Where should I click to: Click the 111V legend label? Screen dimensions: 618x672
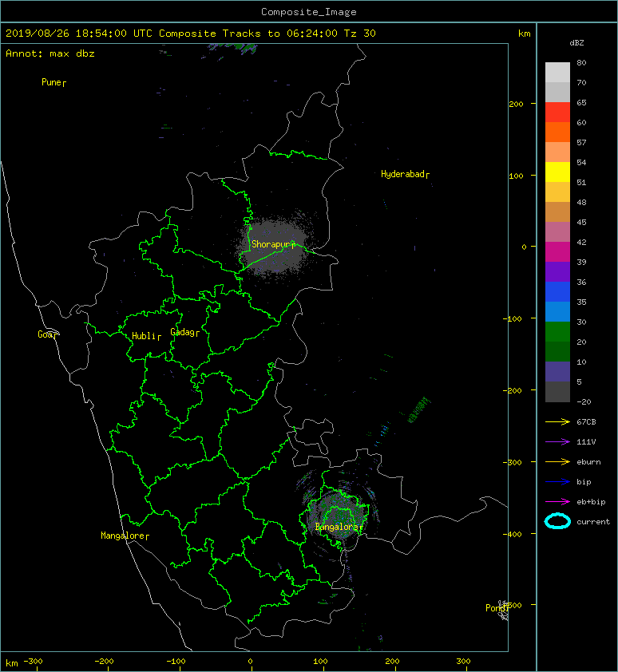[586, 442]
